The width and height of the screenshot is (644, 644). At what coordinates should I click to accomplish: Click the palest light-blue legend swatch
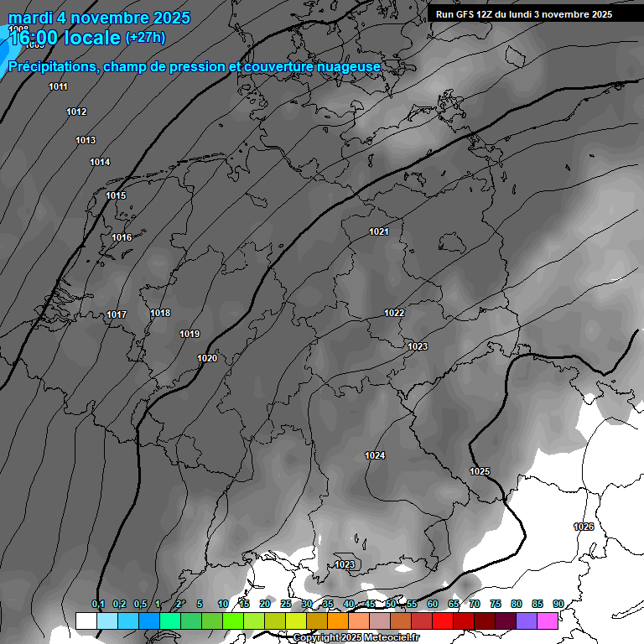pyautogui.click(x=107, y=621)
